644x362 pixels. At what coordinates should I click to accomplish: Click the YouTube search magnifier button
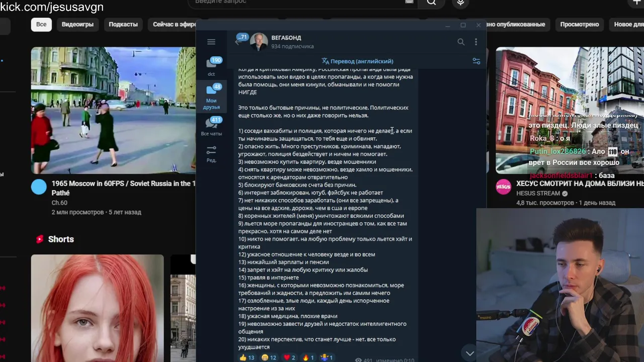(x=432, y=3)
